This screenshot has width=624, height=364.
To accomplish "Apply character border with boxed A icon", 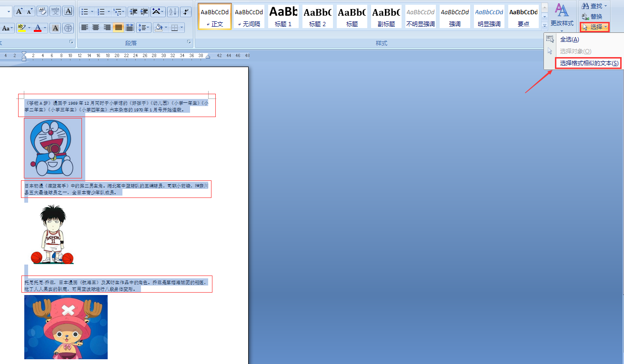I will (x=68, y=11).
